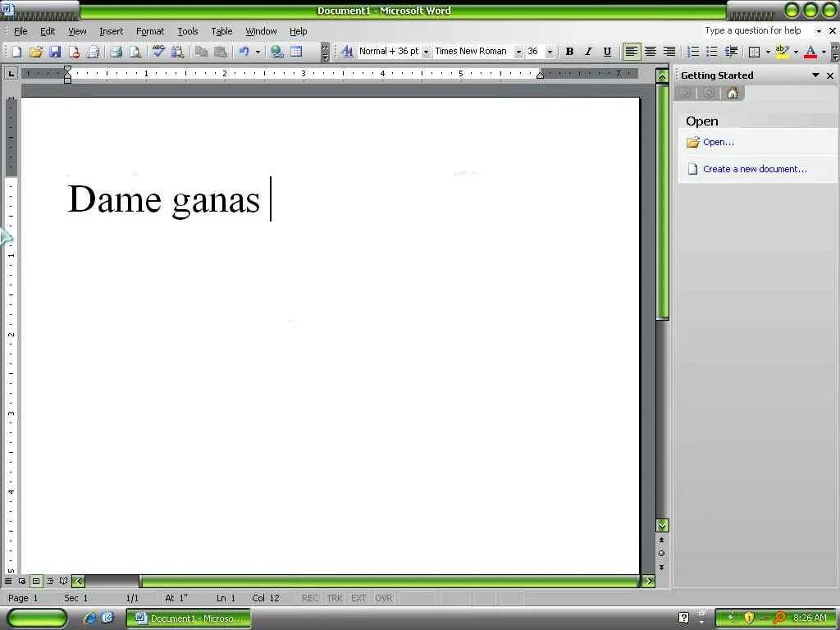The image size is (840, 630).
Task: Open the Getting Started pane dropdown arrow
Action: point(815,75)
